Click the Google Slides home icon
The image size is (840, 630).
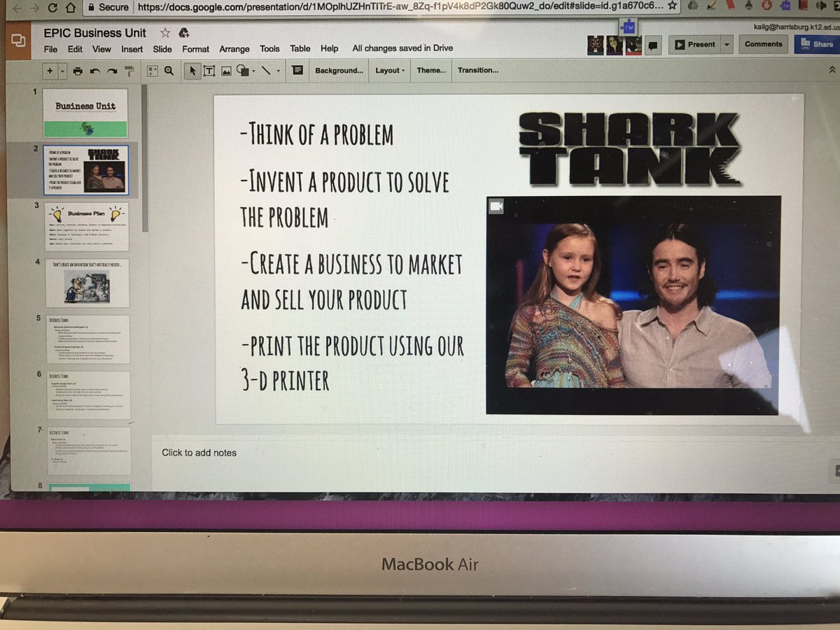pyautogui.click(x=18, y=40)
